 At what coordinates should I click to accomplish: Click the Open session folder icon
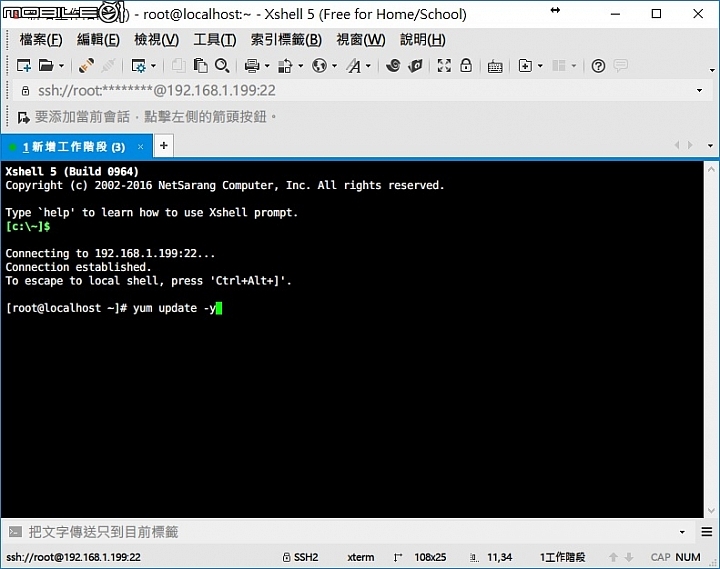coord(45,66)
